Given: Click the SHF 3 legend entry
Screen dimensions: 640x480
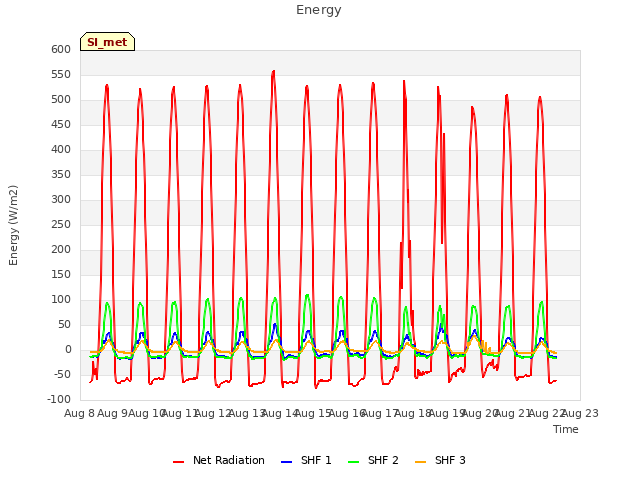Looking at the screenshot, I should point(440,460).
